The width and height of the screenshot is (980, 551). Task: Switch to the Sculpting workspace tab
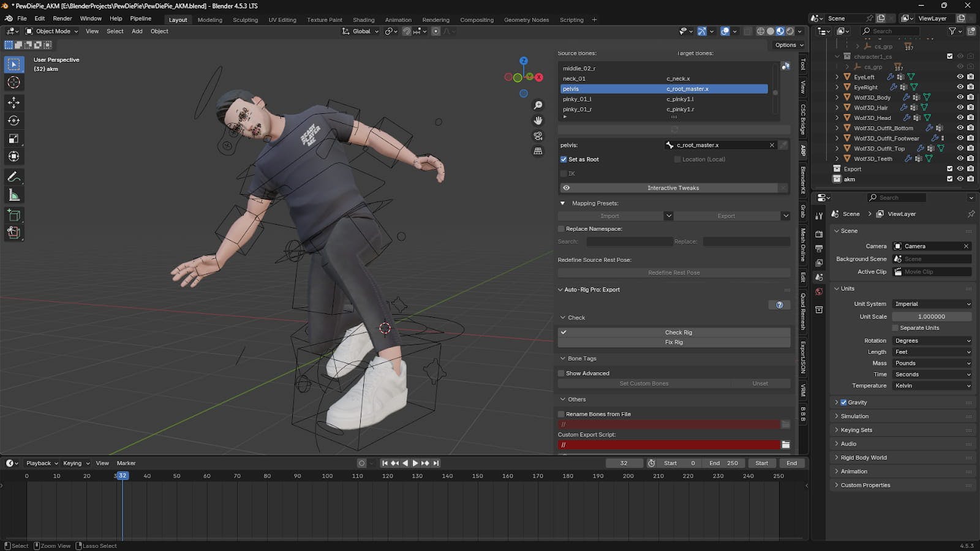click(x=245, y=20)
